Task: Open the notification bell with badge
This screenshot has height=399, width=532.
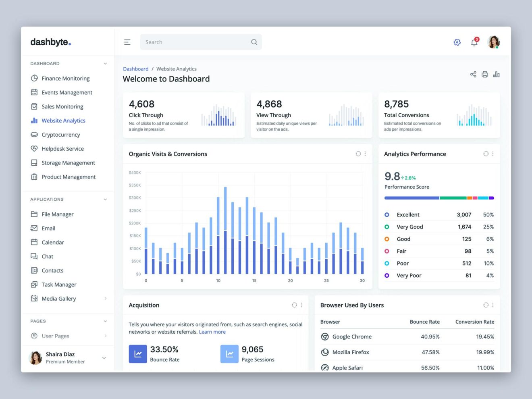Action: pos(474,42)
